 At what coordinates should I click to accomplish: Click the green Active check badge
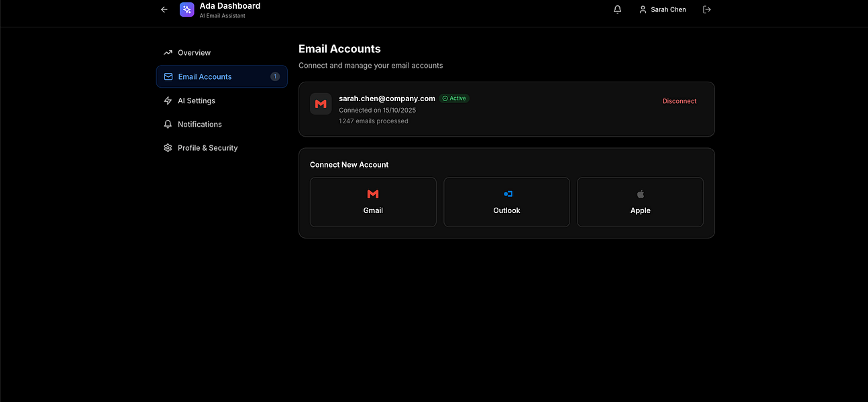point(454,98)
